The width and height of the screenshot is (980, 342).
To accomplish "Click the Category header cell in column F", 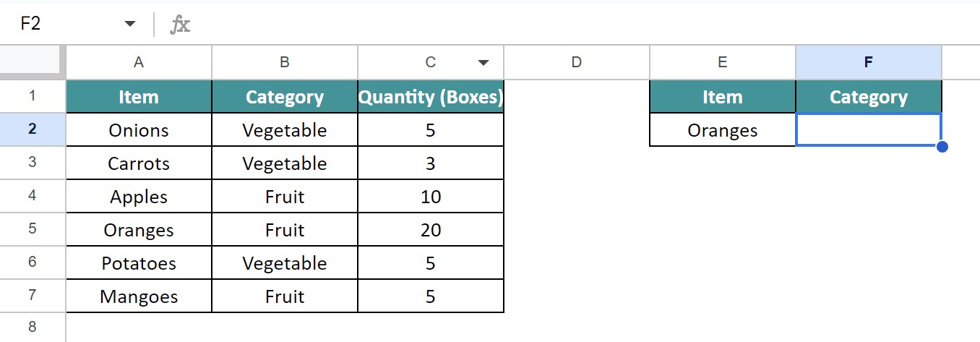I will pos(869,97).
